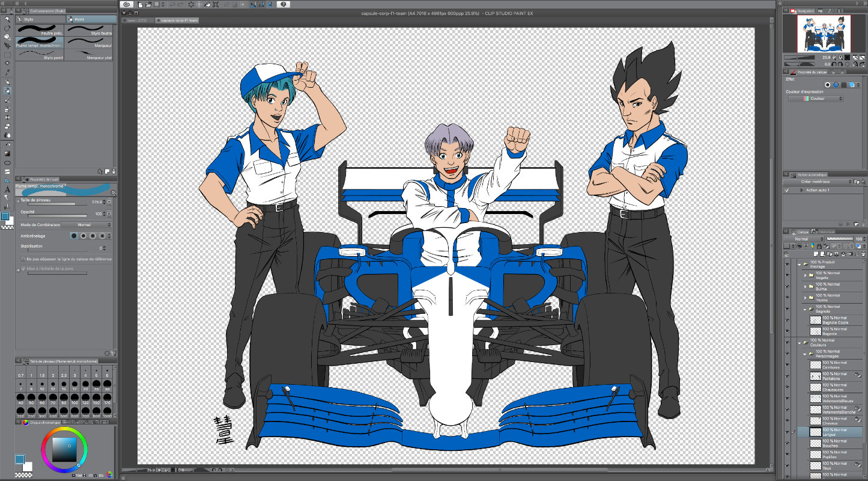Select the Stylo feutre brush
Viewport: 868px width, 481px height.
pyautogui.click(x=90, y=30)
